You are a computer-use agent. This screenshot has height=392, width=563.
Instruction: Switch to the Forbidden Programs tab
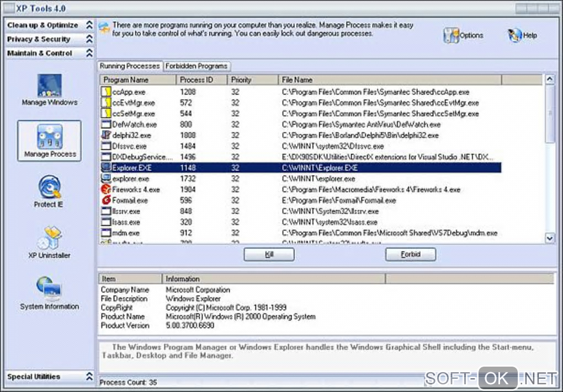(x=196, y=66)
